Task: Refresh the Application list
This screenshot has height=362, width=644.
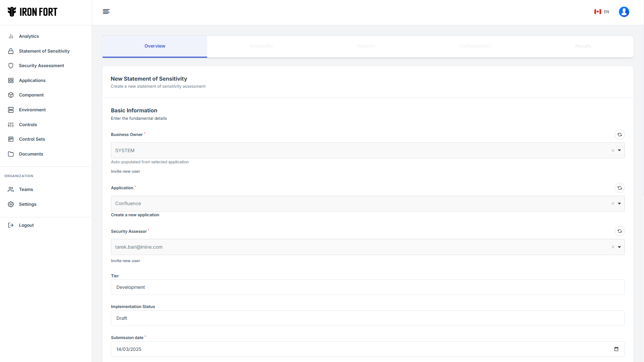Action: (619, 188)
